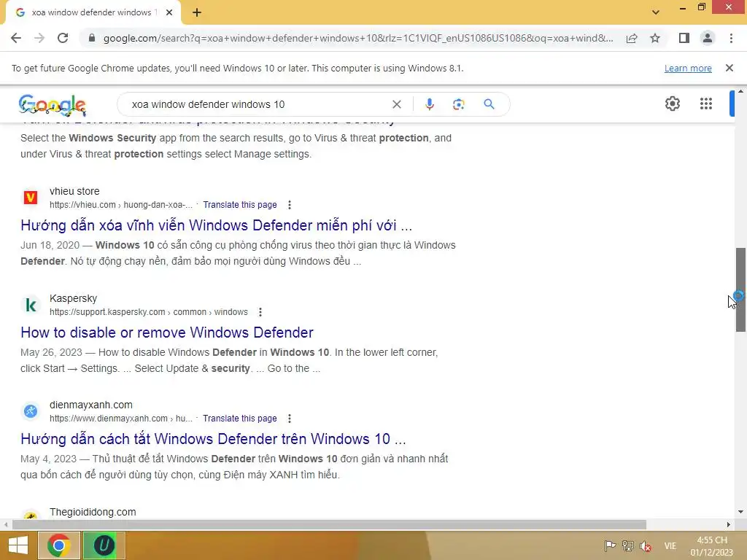This screenshot has width=747, height=560.
Task: Submit search with the magnifier icon
Action: pos(489,104)
